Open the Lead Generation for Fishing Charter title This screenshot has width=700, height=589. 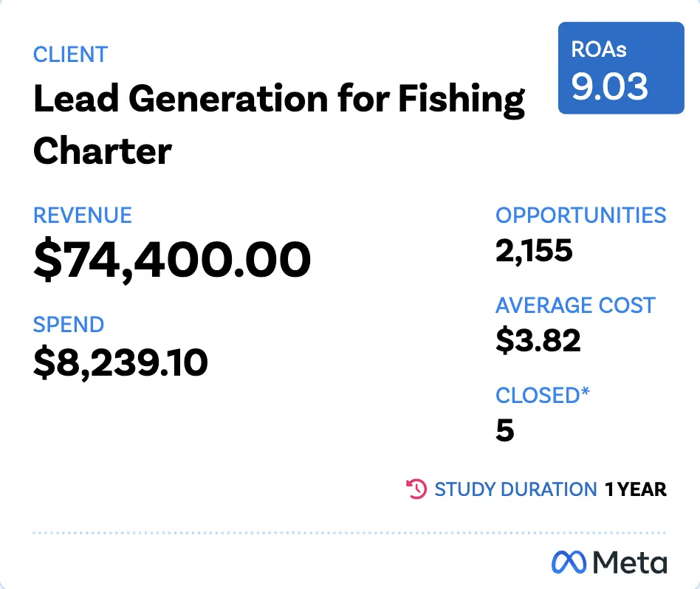coord(279,124)
